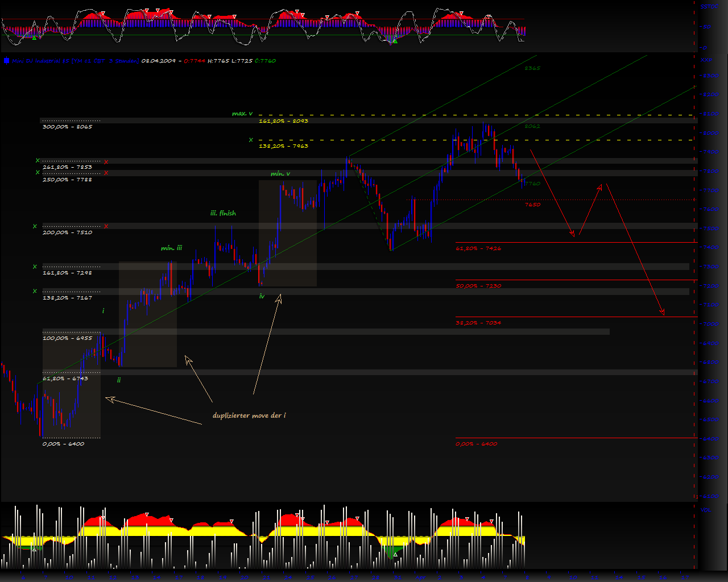Click the green "iv" wave label
728x582 pixels.
262,296
